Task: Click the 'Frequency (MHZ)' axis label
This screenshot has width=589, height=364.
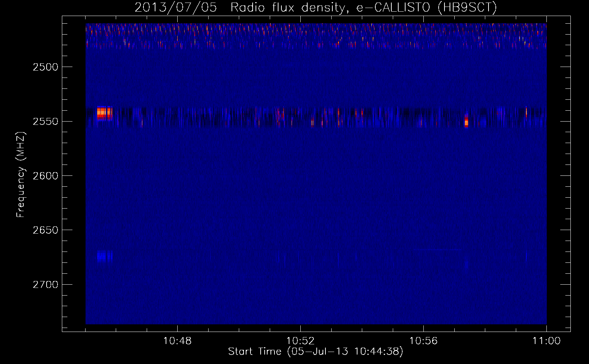Action: pos(21,175)
